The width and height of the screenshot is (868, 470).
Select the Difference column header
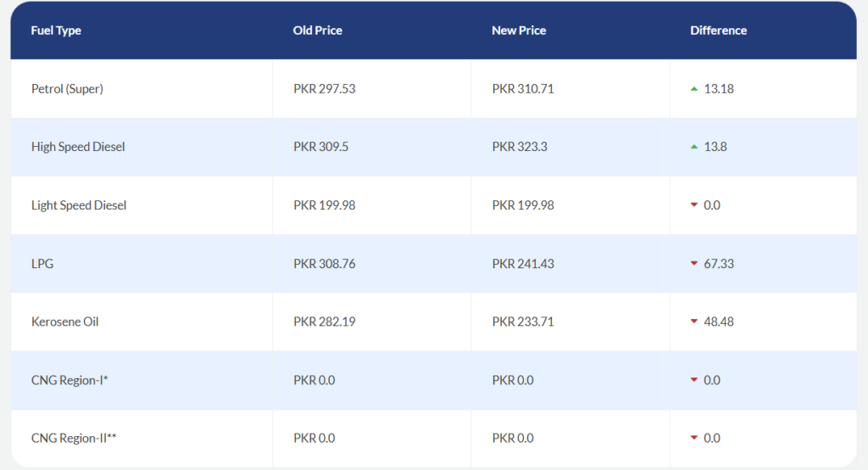[x=718, y=31]
